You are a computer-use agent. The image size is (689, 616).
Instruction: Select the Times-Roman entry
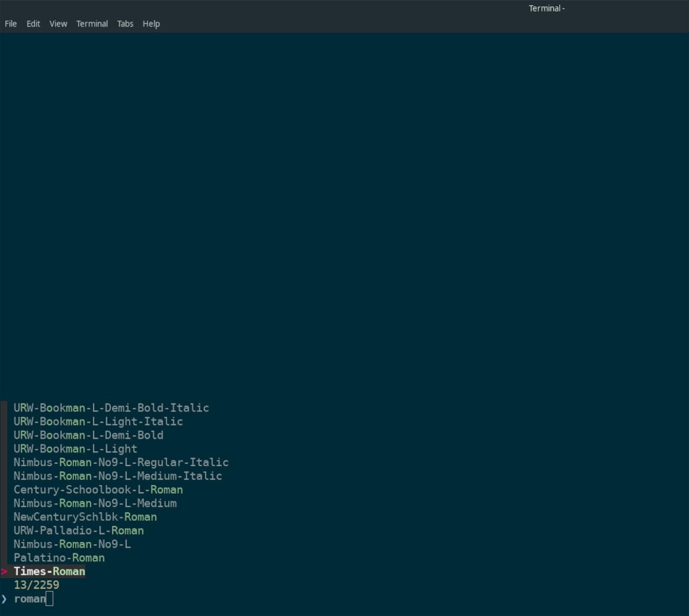click(x=49, y=571)
